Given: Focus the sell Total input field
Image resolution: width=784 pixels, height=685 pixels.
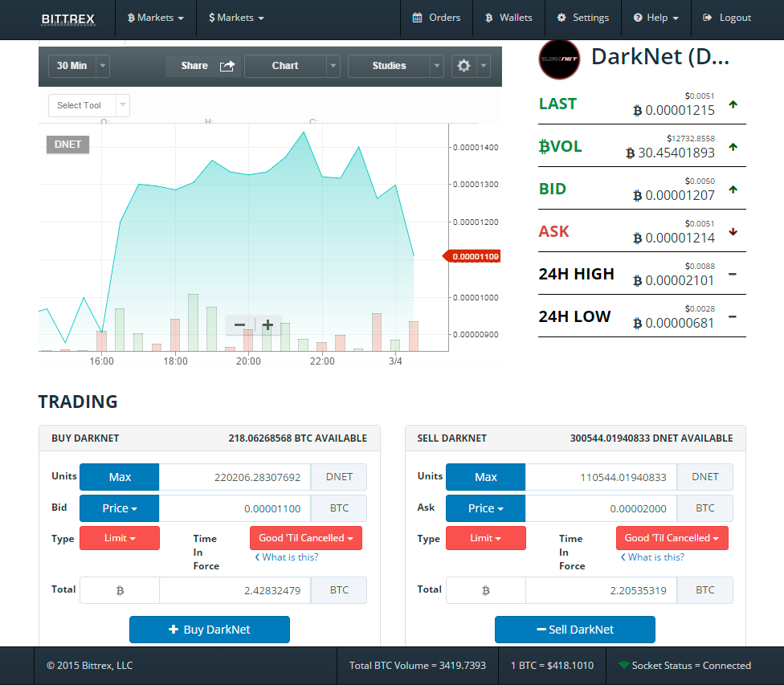Looking at the screenshot, I should point(601,590).
